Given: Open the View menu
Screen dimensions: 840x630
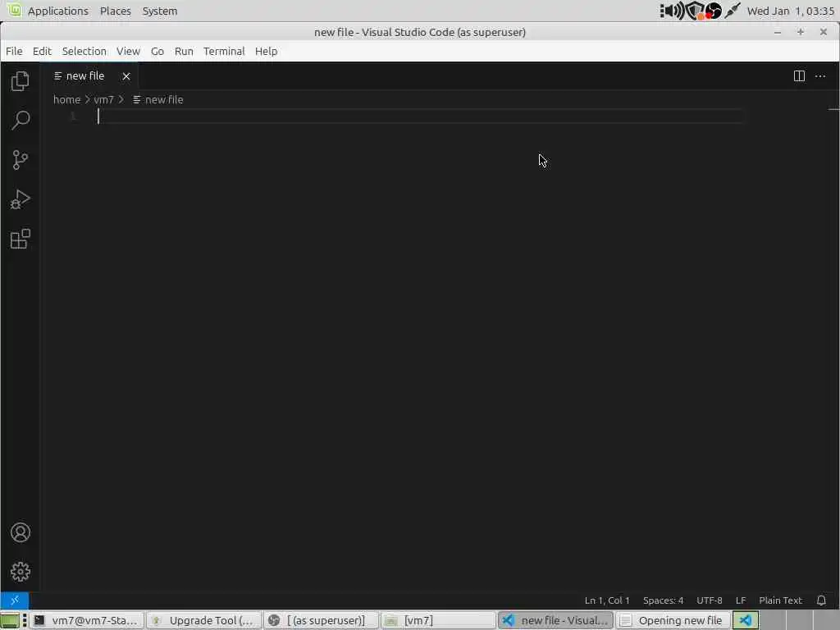Looking at the screenshot, I should (128, 52).
